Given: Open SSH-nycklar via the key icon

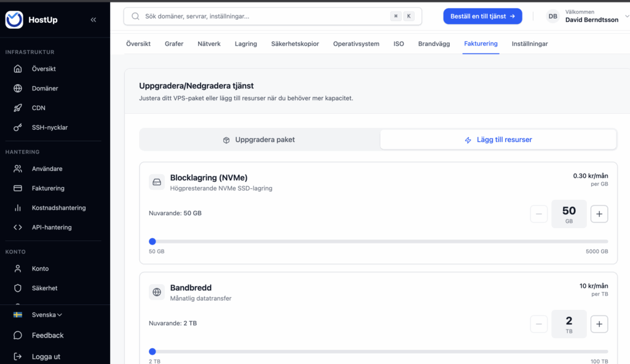Looking at the screenshot, I should (18, 128).
